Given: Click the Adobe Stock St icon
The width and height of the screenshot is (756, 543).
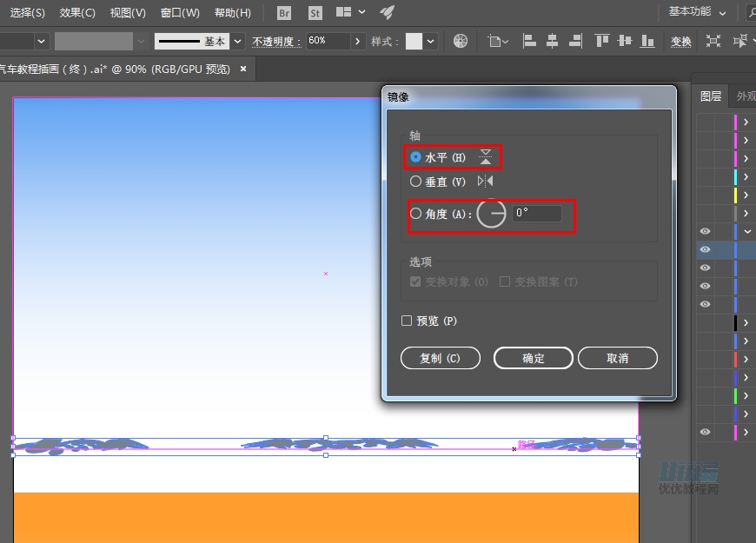Looking at the screenshot, I should 315,13.
